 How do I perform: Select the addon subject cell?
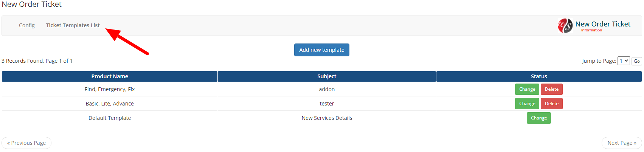click(x=327, y=89)
